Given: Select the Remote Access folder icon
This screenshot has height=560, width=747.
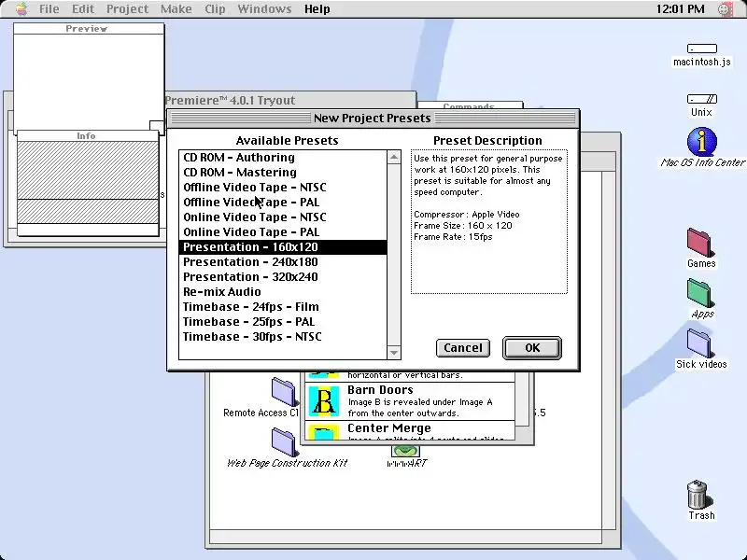Looking at the screenshot, I should [285, 392].
